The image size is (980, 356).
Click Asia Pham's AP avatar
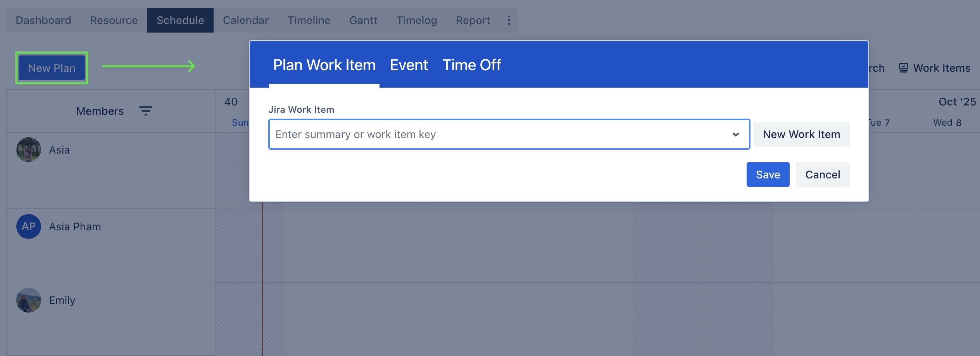29,226
